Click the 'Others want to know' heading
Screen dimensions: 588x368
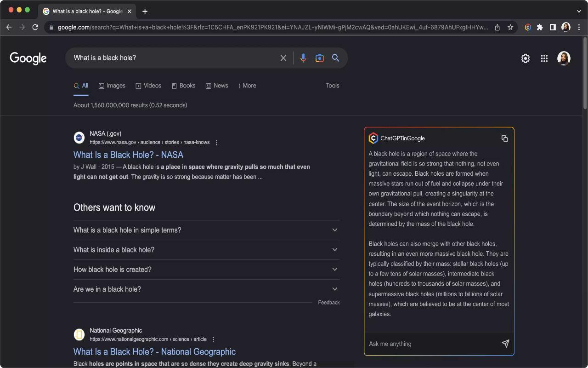tap(114, 207)
